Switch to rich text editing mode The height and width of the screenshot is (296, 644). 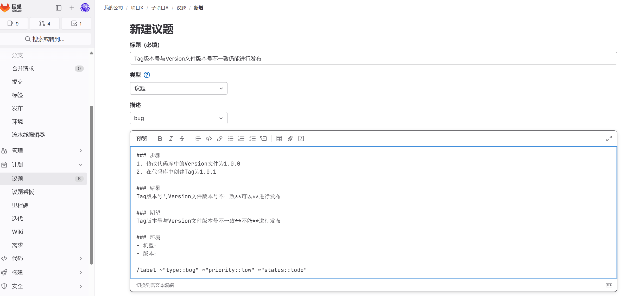[x=155, y=285]
